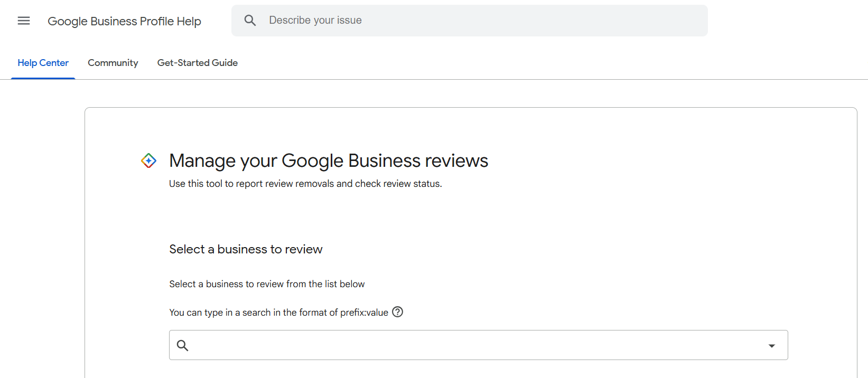Click the colorful diamond sparkle icon

(x=148, y=160)
